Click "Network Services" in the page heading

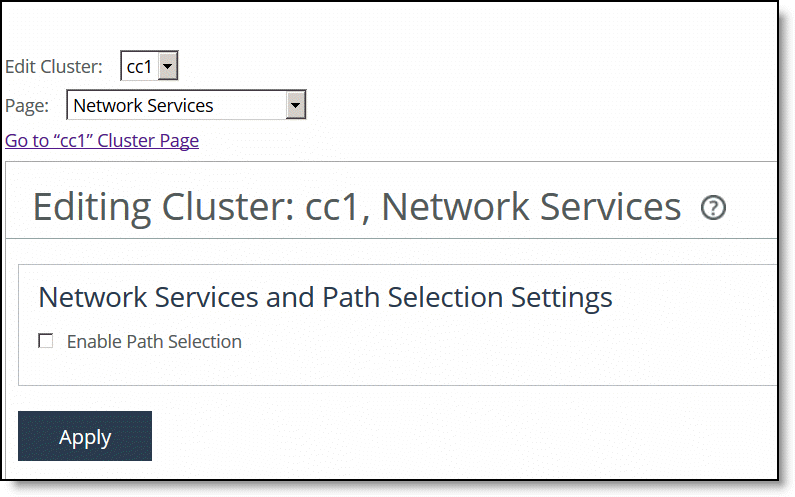531,207
